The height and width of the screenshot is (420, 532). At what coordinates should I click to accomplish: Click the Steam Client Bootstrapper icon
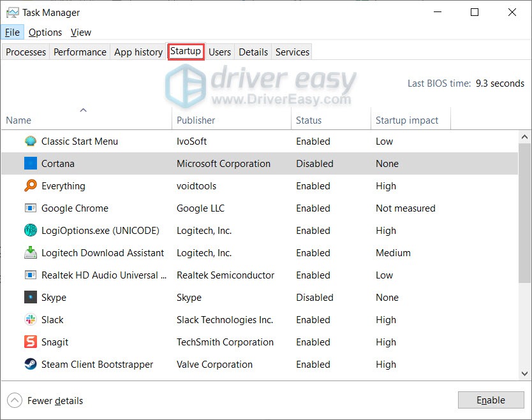click(31, 364)
